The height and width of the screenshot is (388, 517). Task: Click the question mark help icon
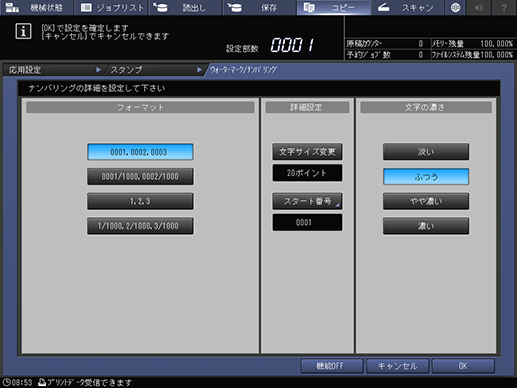(504, 7)
